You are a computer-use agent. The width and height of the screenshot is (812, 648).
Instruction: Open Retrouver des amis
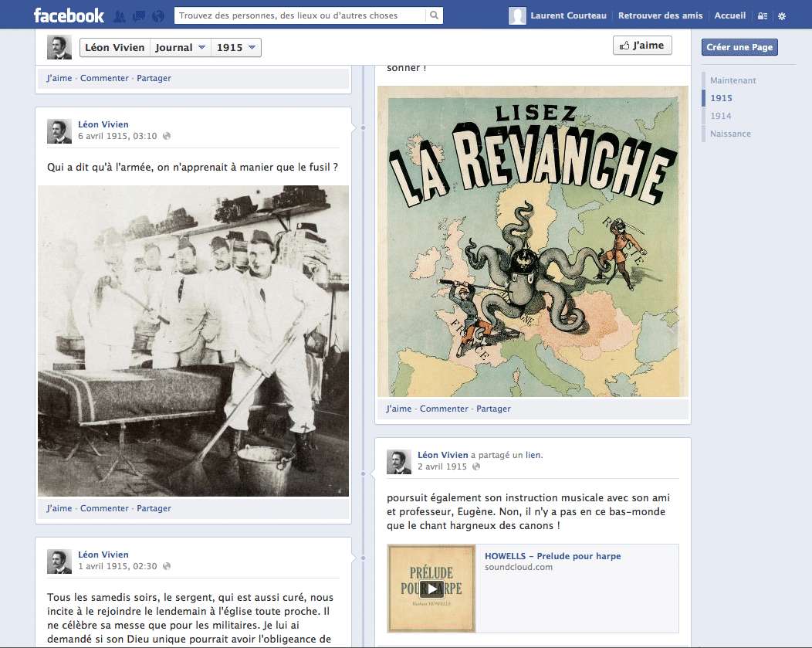tap(660, 15)
